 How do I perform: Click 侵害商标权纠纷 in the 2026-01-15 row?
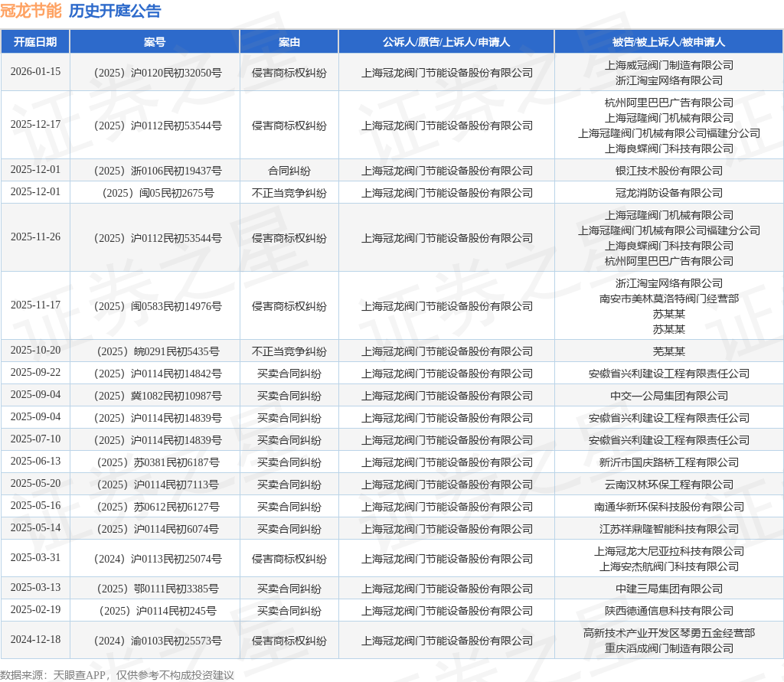[x=289, y=73]
